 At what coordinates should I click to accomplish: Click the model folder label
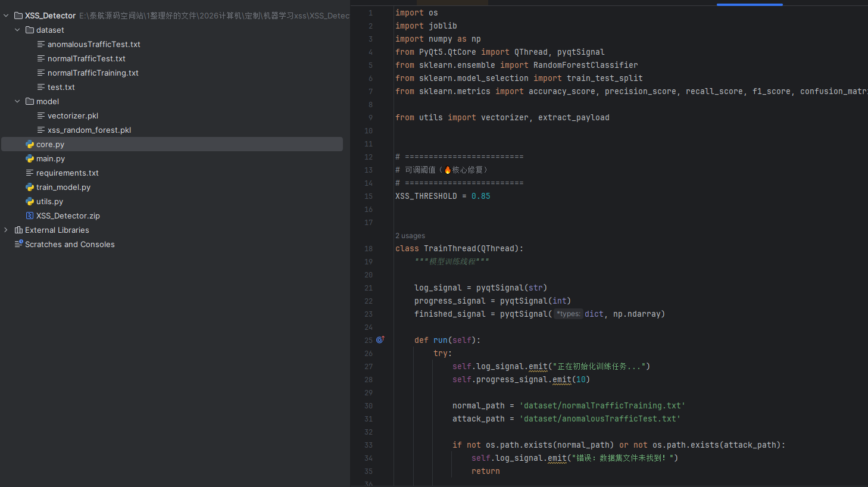(x=48, y=101)
